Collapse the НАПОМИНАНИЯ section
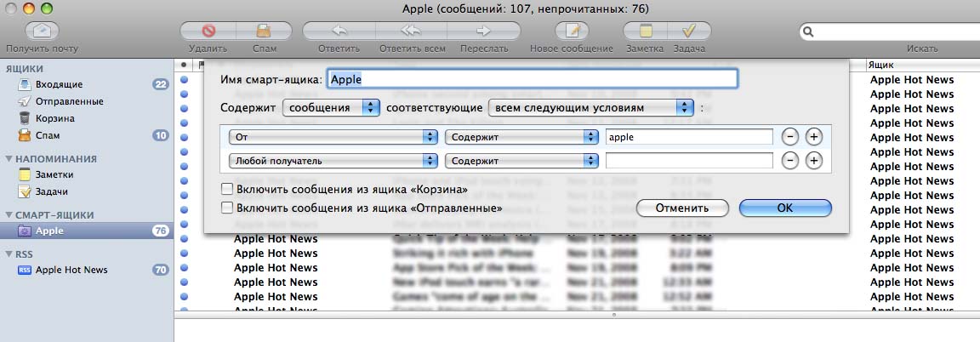Viewport: 980px width, 342px height. [x=9, y=159]
